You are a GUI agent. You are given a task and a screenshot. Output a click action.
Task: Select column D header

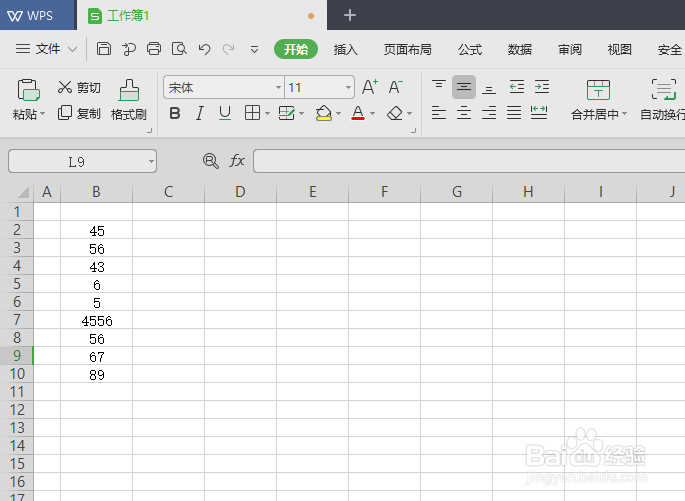pos(240,192)
